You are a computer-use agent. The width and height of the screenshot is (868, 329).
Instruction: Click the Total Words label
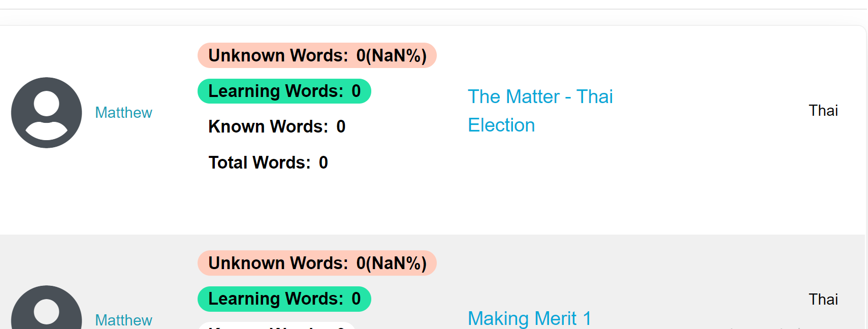[x=259, y=162]
